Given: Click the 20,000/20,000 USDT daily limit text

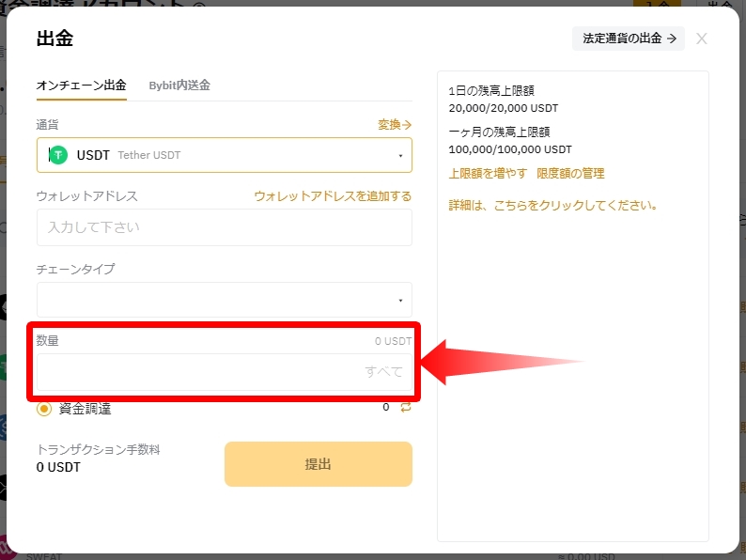Looking at the screenshot, I should (x=504, y=108).
